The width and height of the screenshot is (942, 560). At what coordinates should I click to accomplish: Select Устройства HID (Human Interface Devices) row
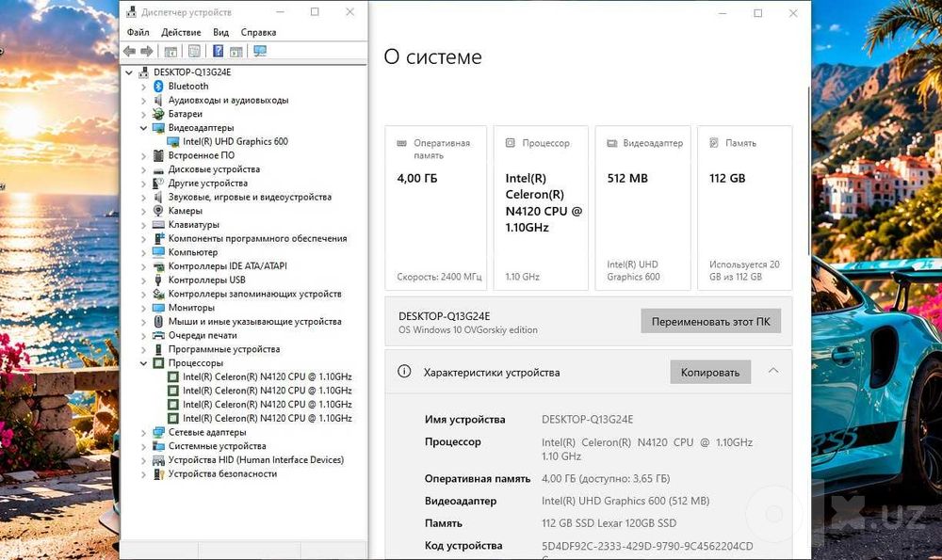point(256,460)
